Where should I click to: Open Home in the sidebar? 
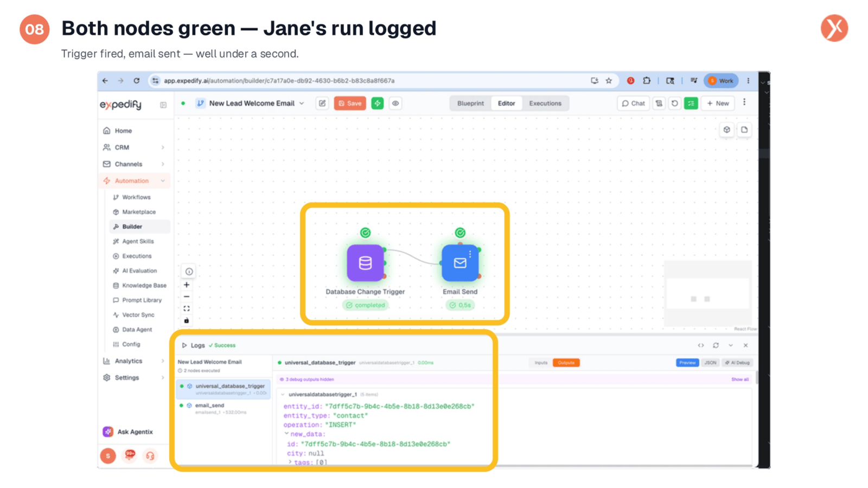tap(123, 131)
